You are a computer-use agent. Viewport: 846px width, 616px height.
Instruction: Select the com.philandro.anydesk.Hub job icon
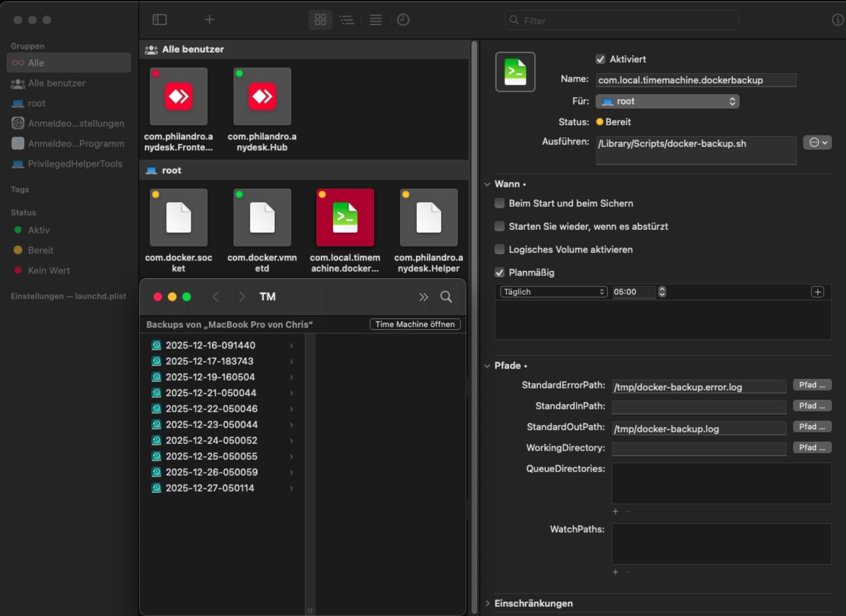coord(262,97)
